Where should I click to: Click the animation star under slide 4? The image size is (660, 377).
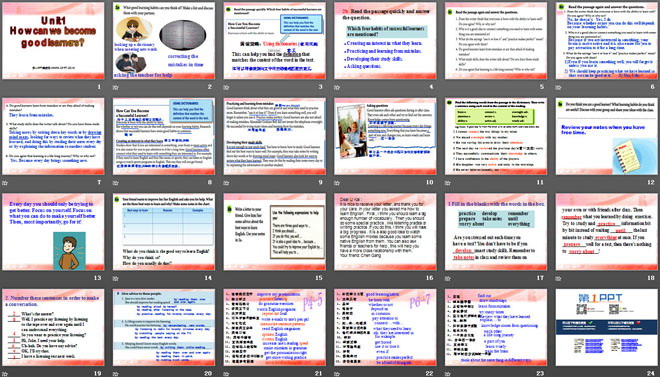click(x=337, y=88)
